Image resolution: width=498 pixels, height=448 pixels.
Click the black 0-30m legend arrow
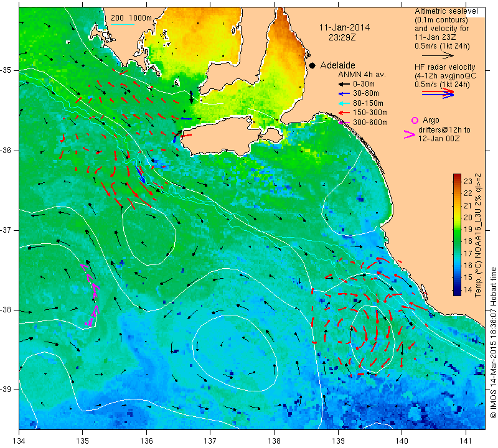[x=344, y=84]
